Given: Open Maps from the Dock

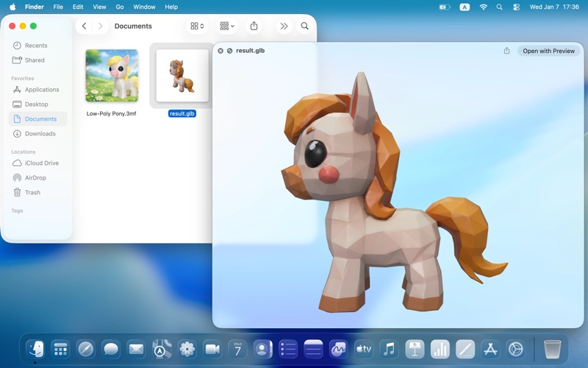Looking at the screenshot, I should (162, 349).
